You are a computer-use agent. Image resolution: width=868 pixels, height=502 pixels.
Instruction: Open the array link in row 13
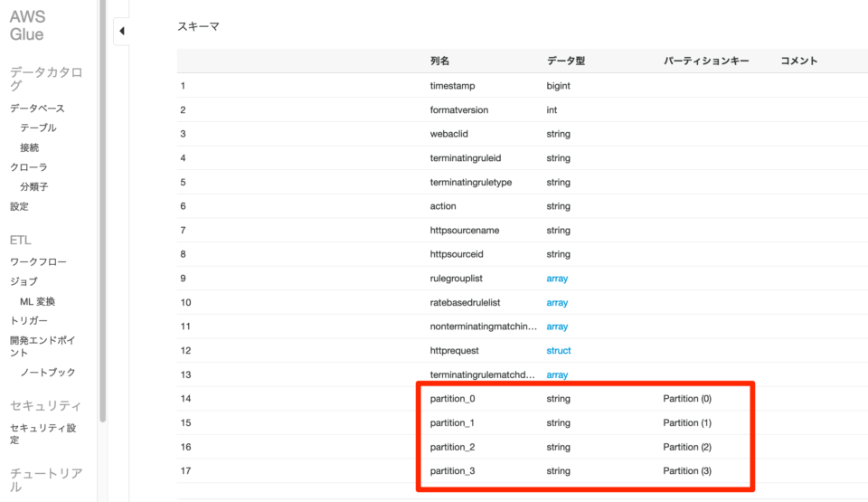click(x=557, y=374)
